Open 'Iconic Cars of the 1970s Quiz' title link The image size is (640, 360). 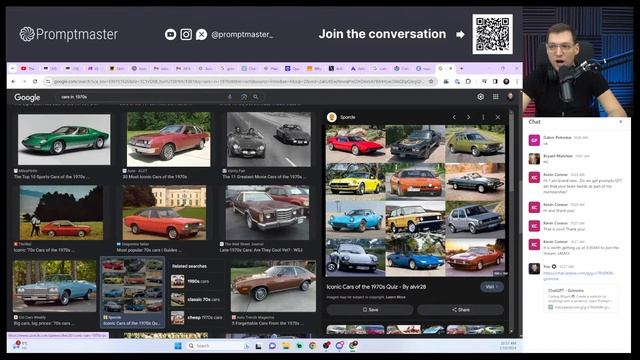[376, 287]
